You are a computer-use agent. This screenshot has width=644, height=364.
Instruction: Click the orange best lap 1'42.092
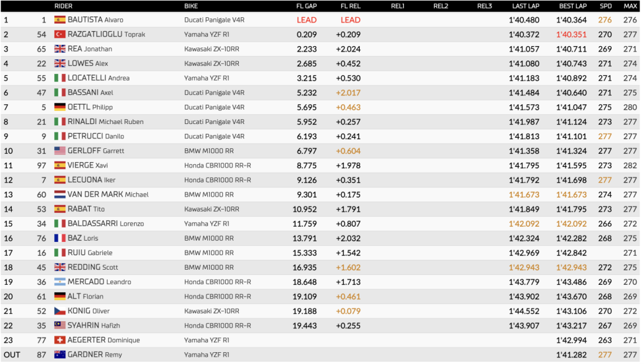click(x=571, y=224)
